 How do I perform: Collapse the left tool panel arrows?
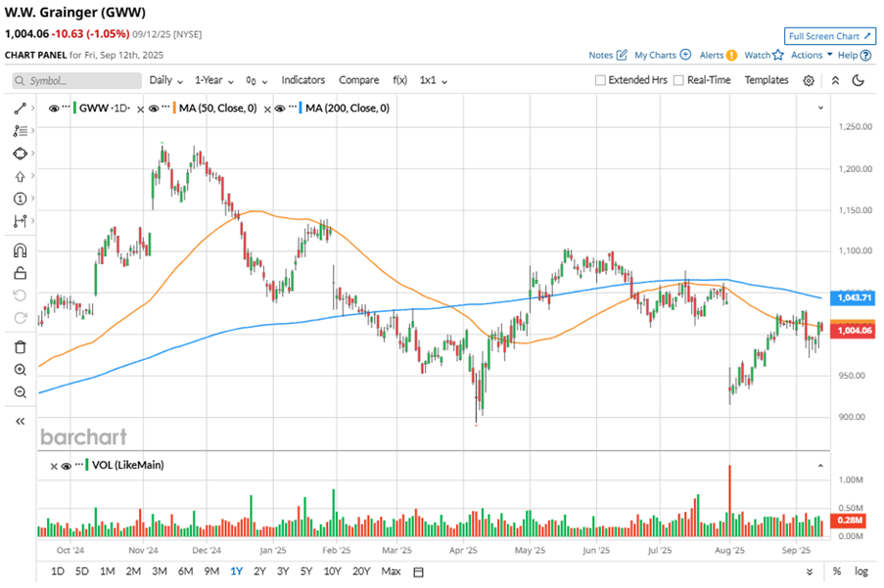[x=20, y=422]
